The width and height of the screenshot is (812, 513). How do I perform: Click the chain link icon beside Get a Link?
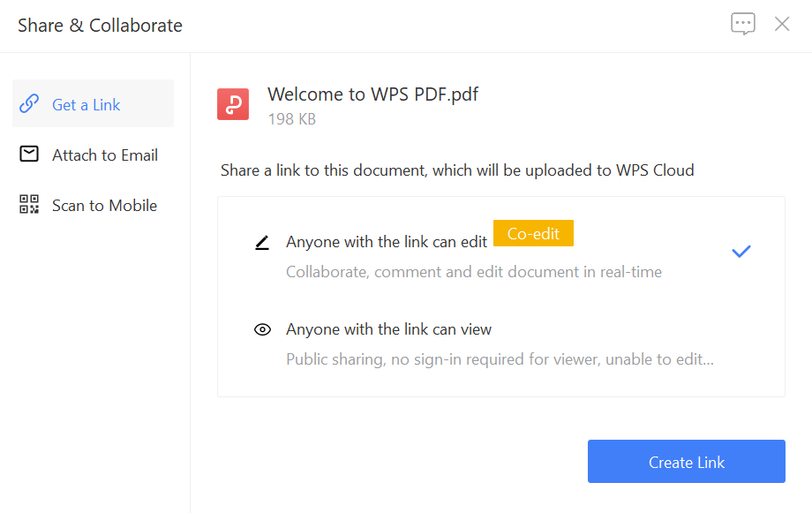(29, 103)
